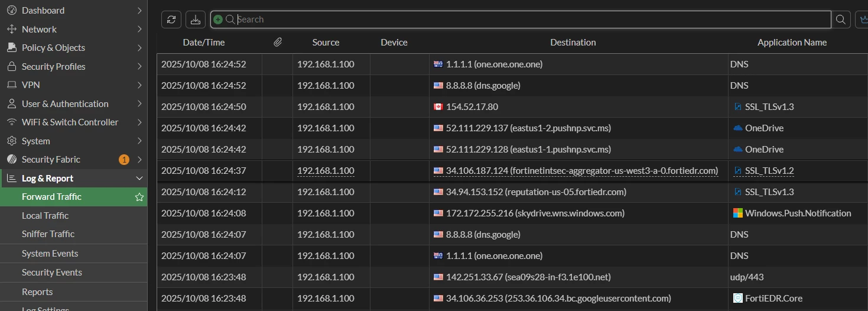The image size is (868, 311).
Task: Collapse the Log & Report chevron
Action: coord(139,178)
